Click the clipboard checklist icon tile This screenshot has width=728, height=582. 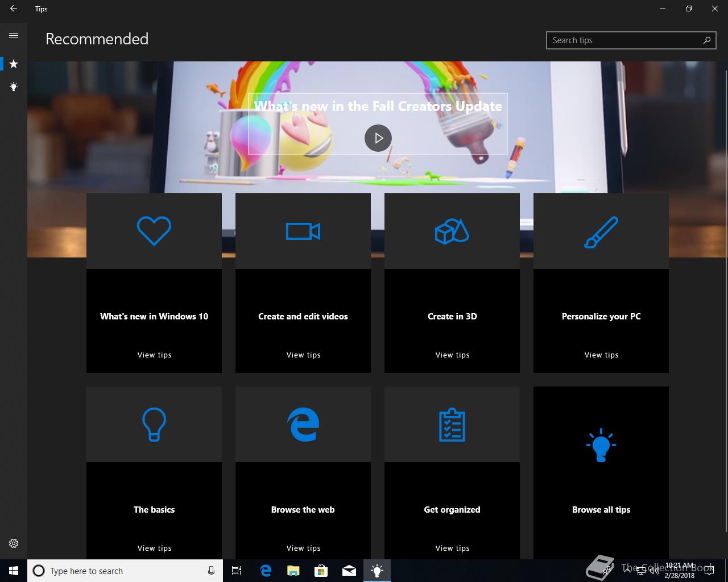[452, 425]
